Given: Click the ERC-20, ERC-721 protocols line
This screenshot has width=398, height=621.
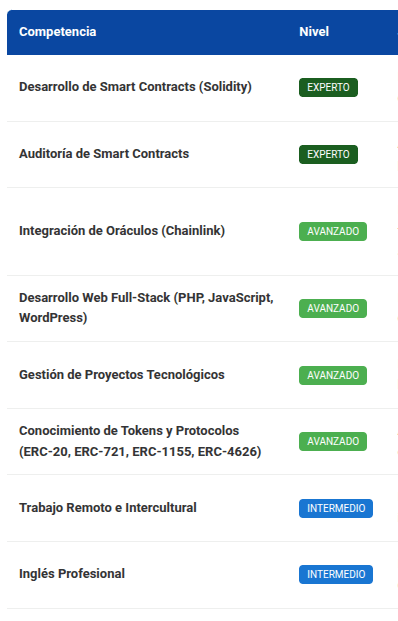Looking at the screenshot, I should (140, 452).
